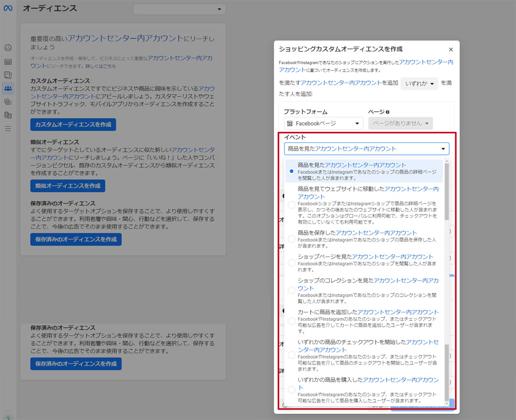Open the billing coins-stack icon in sidebar
Screen dimensions: 516x420
[8, 115]
